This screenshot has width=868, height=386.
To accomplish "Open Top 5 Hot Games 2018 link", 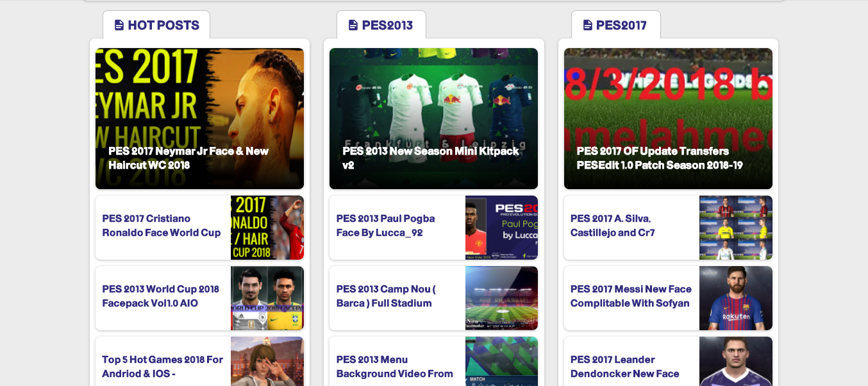I will [163, 367].
